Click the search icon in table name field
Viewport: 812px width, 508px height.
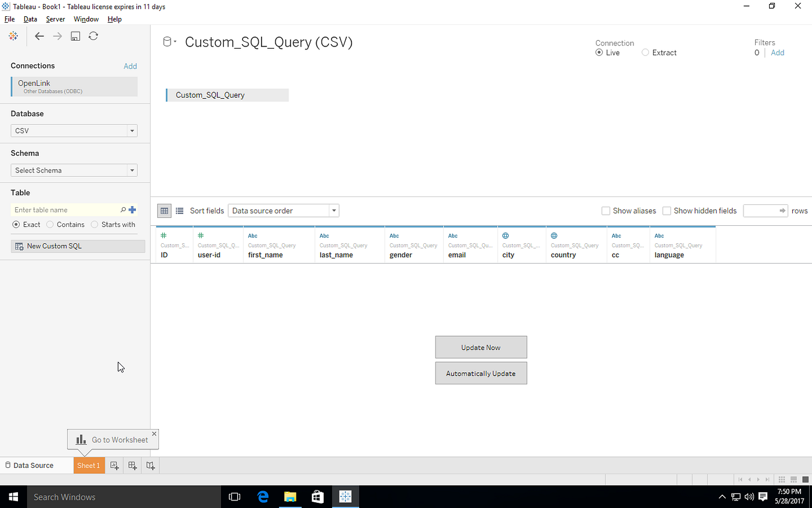(124, 210)
